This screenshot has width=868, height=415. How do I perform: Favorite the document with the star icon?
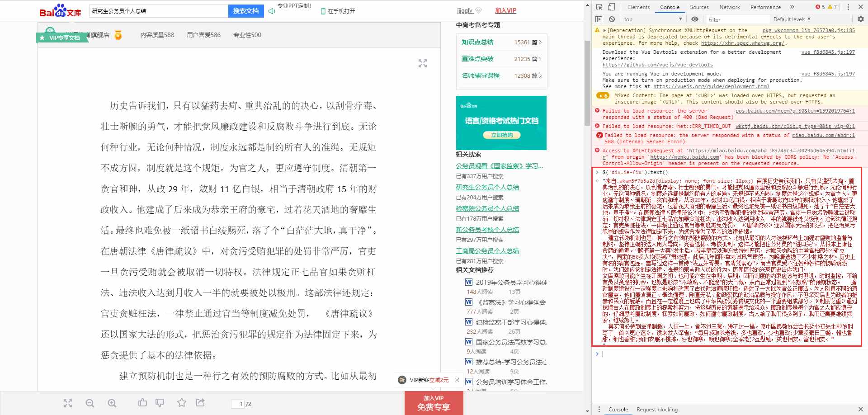click(180, 402)
